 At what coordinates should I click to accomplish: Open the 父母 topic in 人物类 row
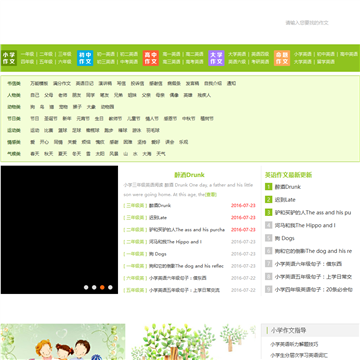(x=49, y=95)
